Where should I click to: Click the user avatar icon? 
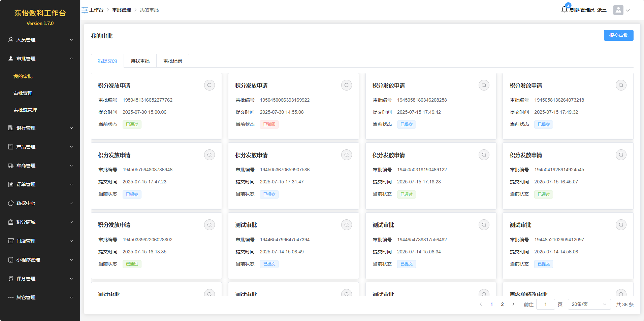[x=618, y=10]
